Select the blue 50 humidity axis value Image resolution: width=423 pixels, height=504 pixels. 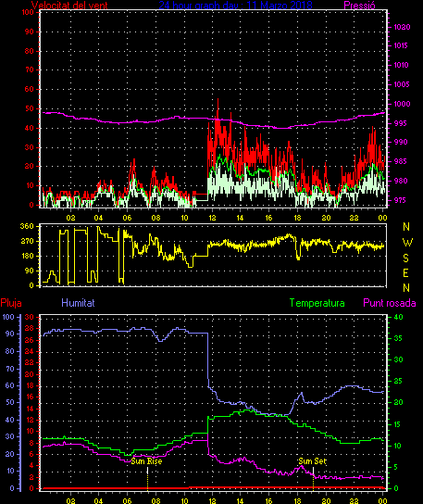[x=10, y=402]
